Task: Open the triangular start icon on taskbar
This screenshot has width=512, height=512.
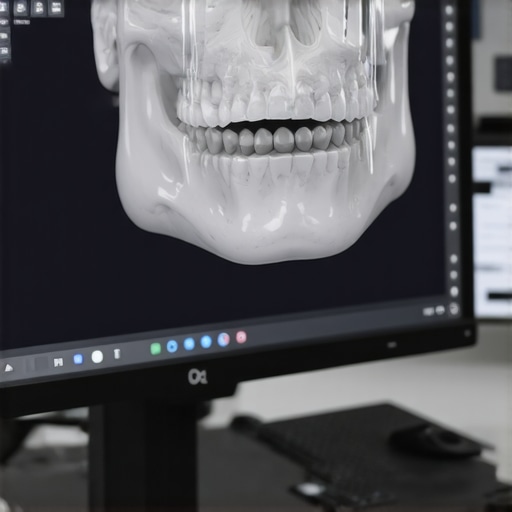Action: (9, 368)
